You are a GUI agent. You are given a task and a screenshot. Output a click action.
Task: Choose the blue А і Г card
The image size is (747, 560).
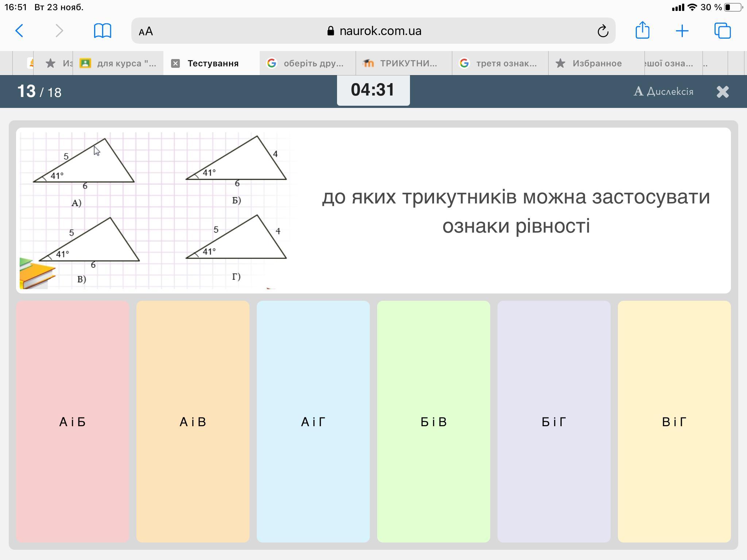point(313,421)
